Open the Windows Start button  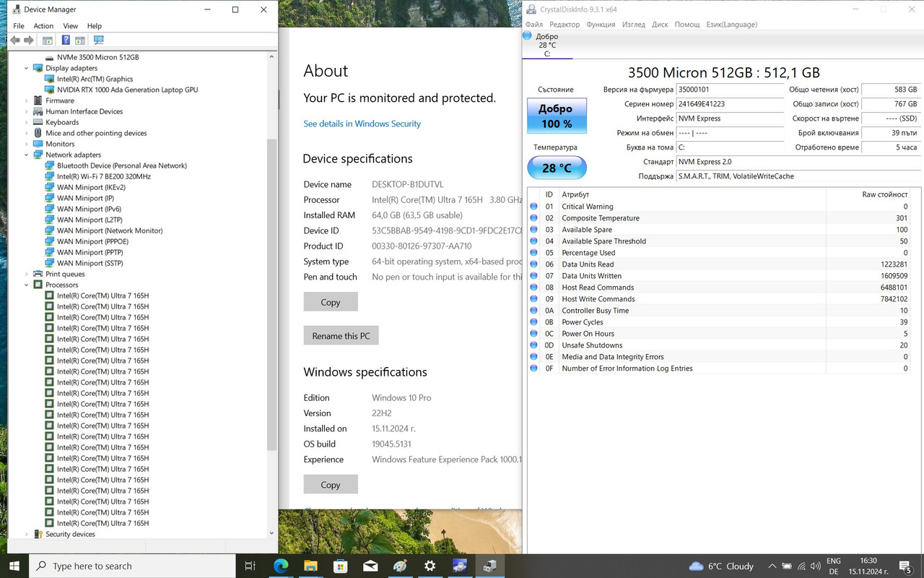click(14, 566)
